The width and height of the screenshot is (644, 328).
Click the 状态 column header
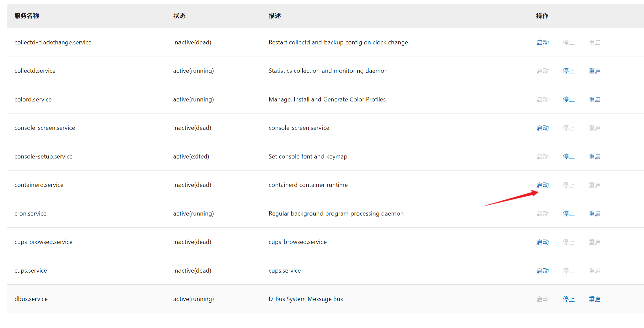click(x=179, y=16)
